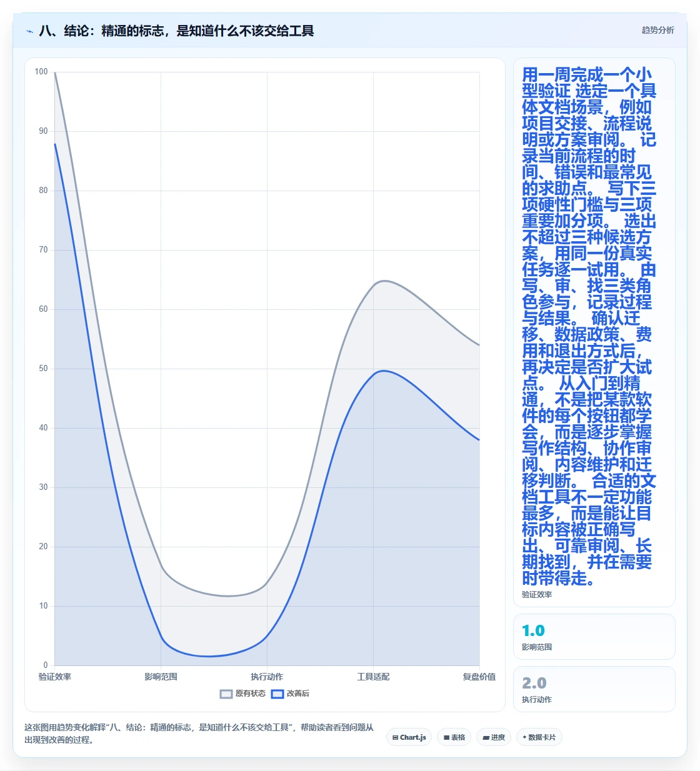Click the 复盘价值 x-axis label
This screenshot has width=700, height=771.
479,677
